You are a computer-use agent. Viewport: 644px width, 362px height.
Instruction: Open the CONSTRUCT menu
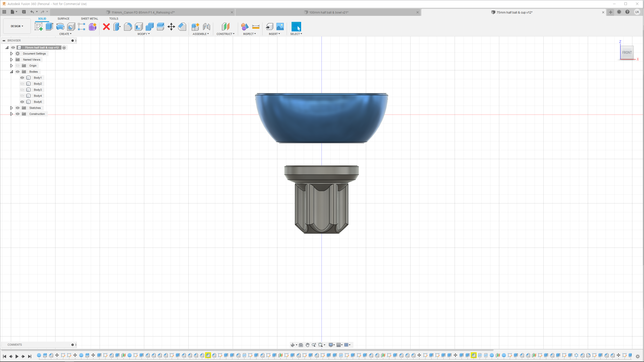click(x=225, y=34)
